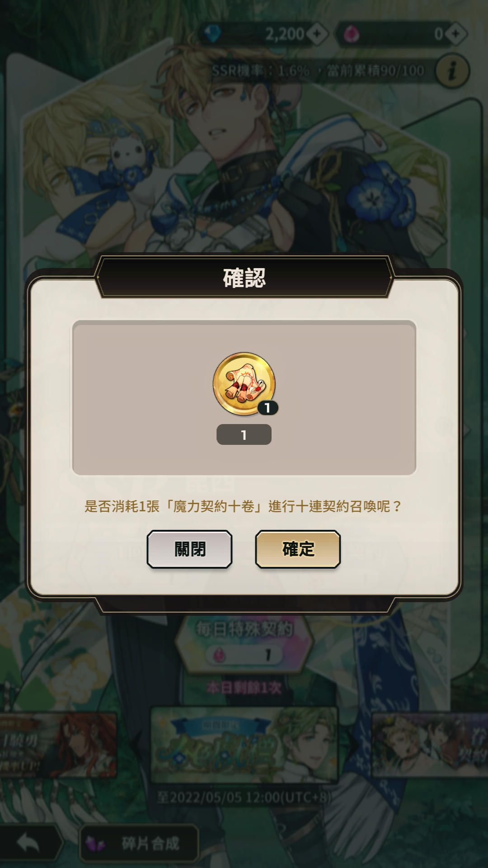The height and width of the screenshot is (868, 488).
Task: Add blue gems with the plus icon
Action: (x=317, y=33)
